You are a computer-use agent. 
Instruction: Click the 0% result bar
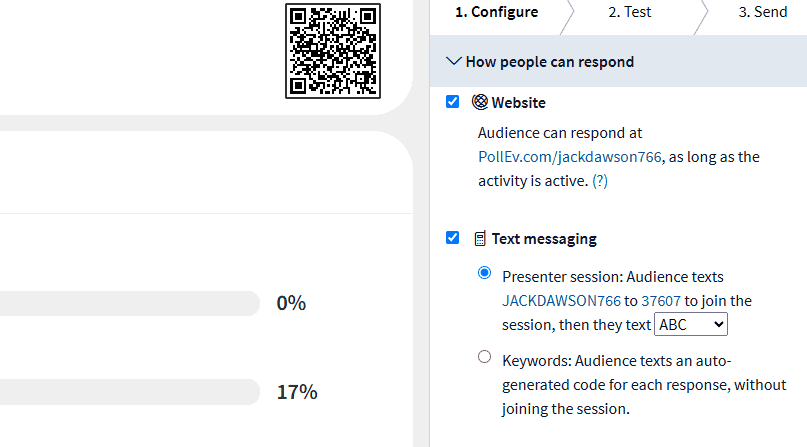[x=130, y=303]
